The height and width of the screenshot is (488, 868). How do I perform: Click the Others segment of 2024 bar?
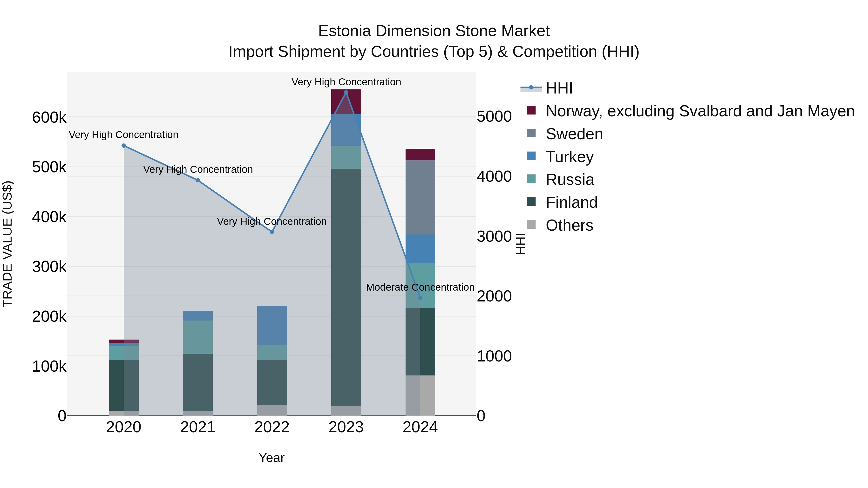420,396
